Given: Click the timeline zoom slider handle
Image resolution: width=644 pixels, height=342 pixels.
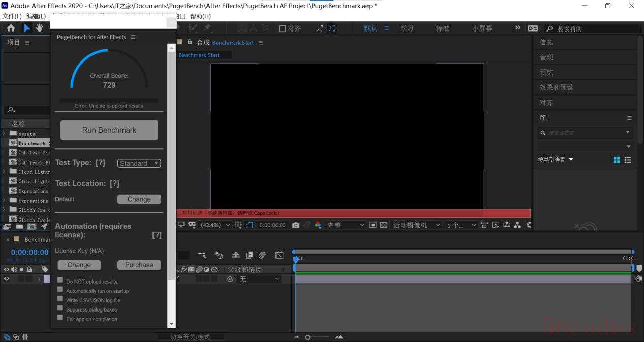Looking at the screenshot, I should [x=308, y=337].
